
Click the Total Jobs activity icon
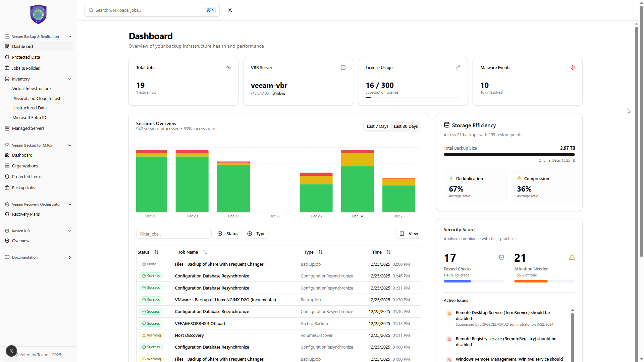click(x=228, y=67)
